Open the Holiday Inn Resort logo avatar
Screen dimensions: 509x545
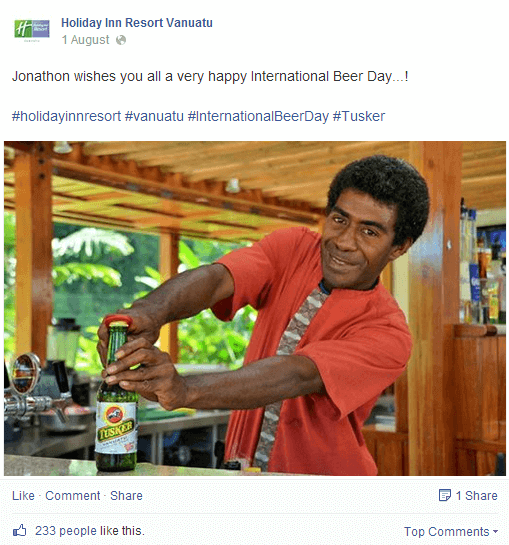[x=32, y=30]
